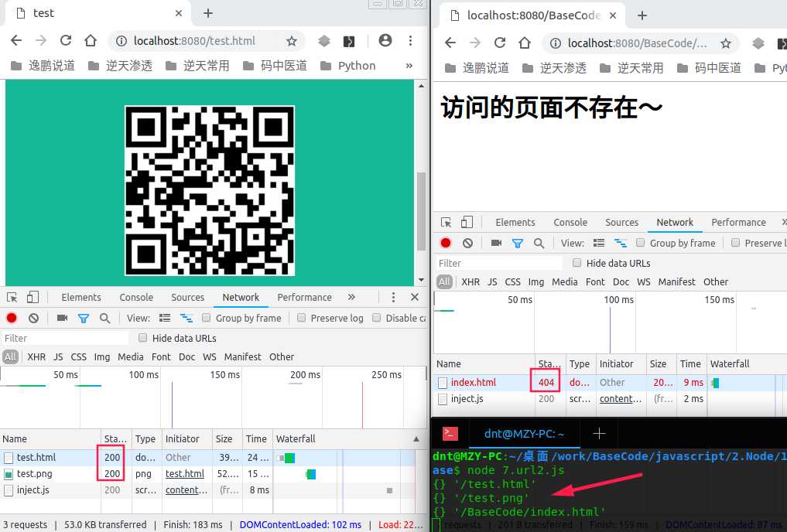Open network search in left DevTools

(x=105, y=318)
